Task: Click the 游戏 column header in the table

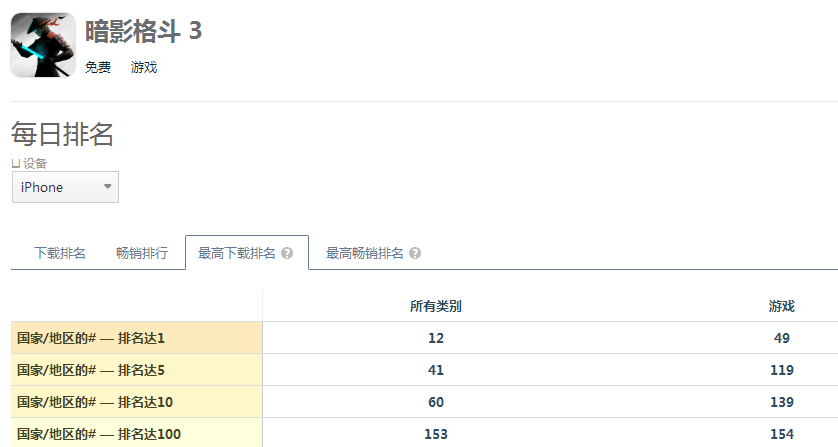Action: (781, 306)
